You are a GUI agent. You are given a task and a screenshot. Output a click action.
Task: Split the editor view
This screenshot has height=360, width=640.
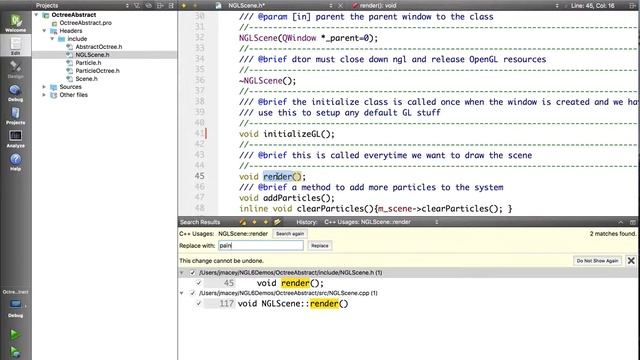[x=633, y=5]
